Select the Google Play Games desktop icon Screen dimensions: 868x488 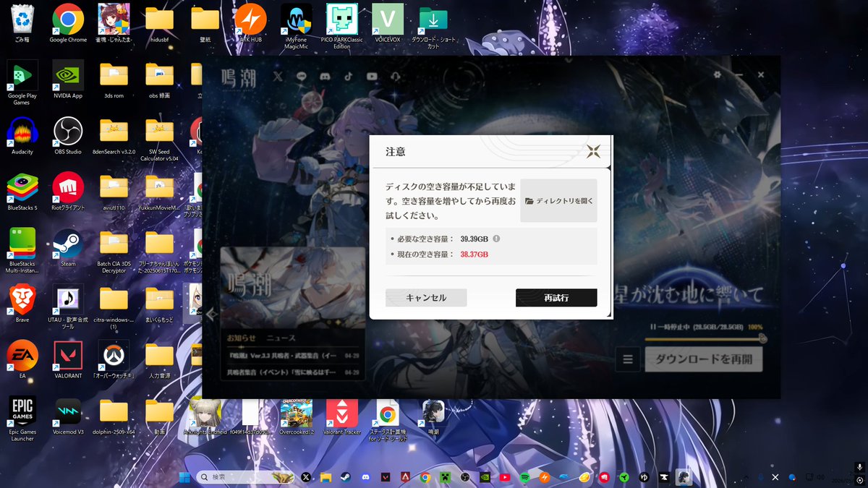[22, 83]
